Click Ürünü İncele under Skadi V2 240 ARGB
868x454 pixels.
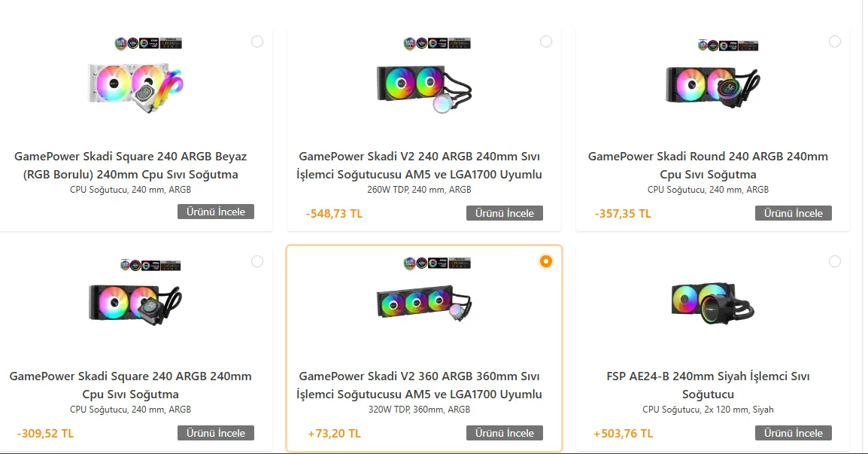(505, 213)
